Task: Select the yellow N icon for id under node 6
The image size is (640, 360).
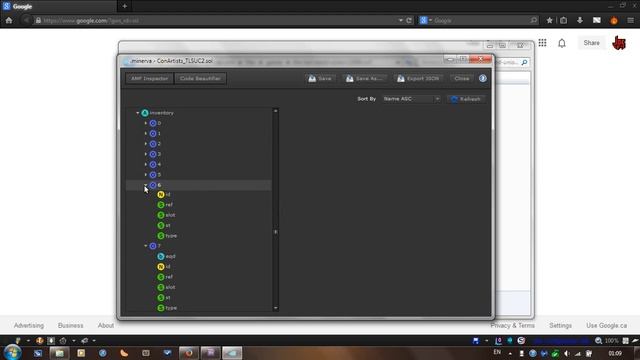Action: (x=161, y=195)
